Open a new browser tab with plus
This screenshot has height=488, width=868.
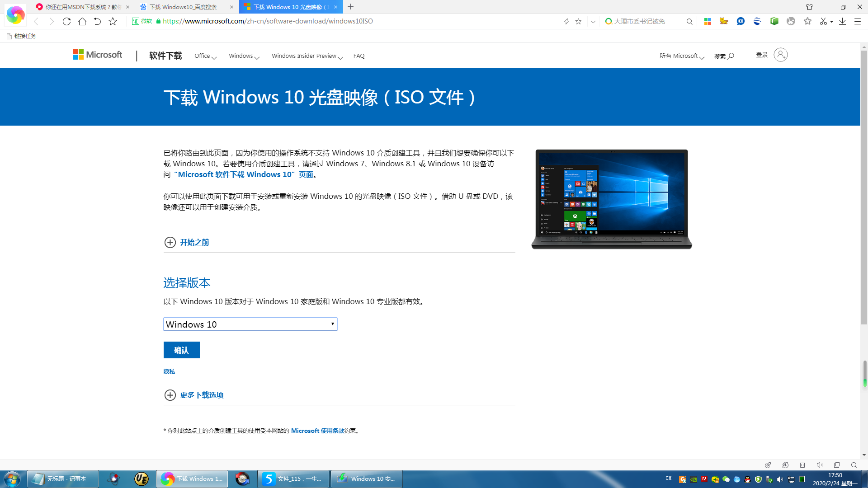[x=351, y=7]
